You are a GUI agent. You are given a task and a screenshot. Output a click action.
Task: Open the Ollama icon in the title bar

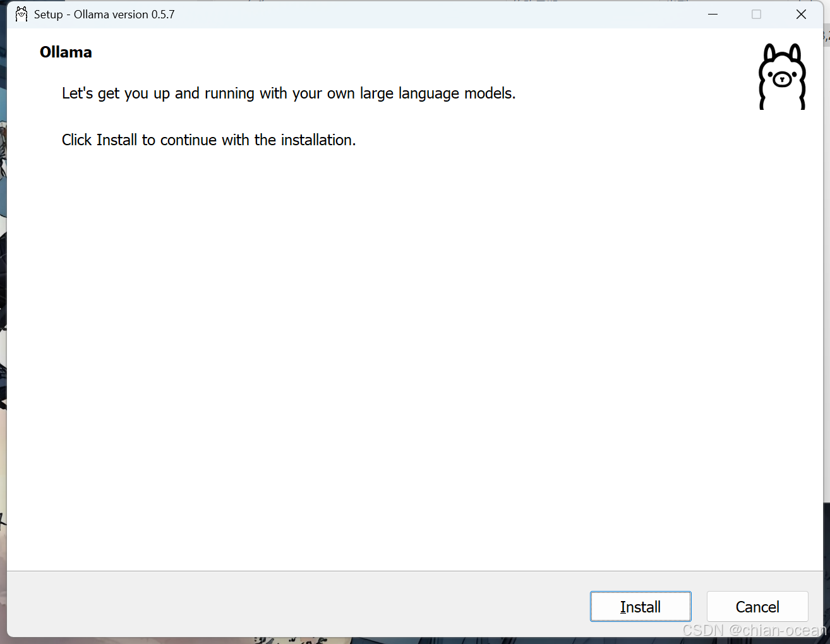point(21,14)
